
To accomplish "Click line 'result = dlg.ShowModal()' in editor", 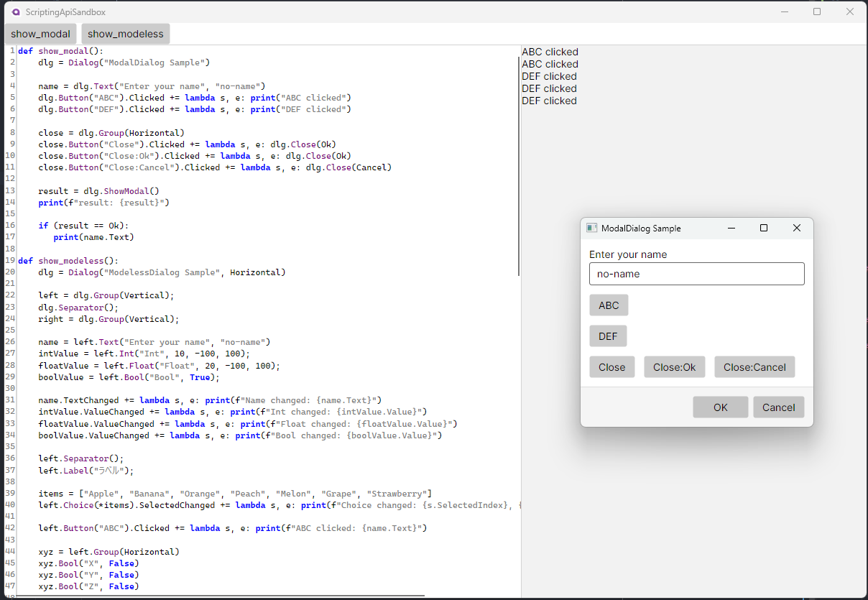I will pos(98,191).
